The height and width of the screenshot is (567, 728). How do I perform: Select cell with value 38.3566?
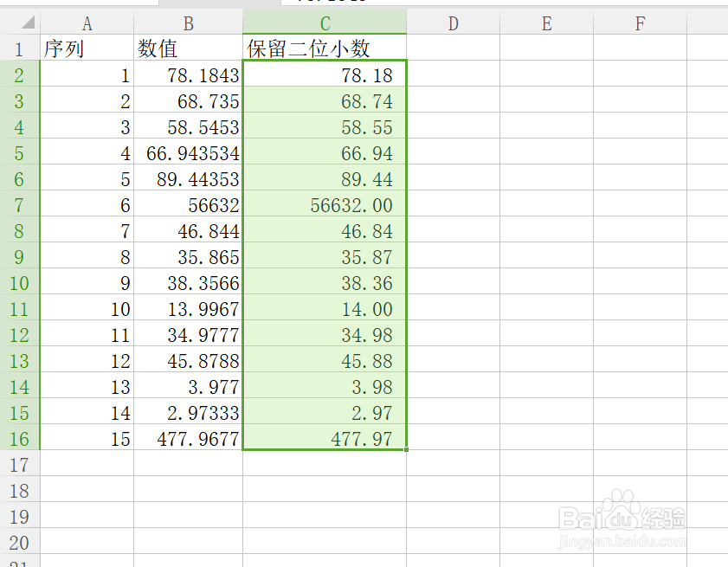[x=188, y=281]
